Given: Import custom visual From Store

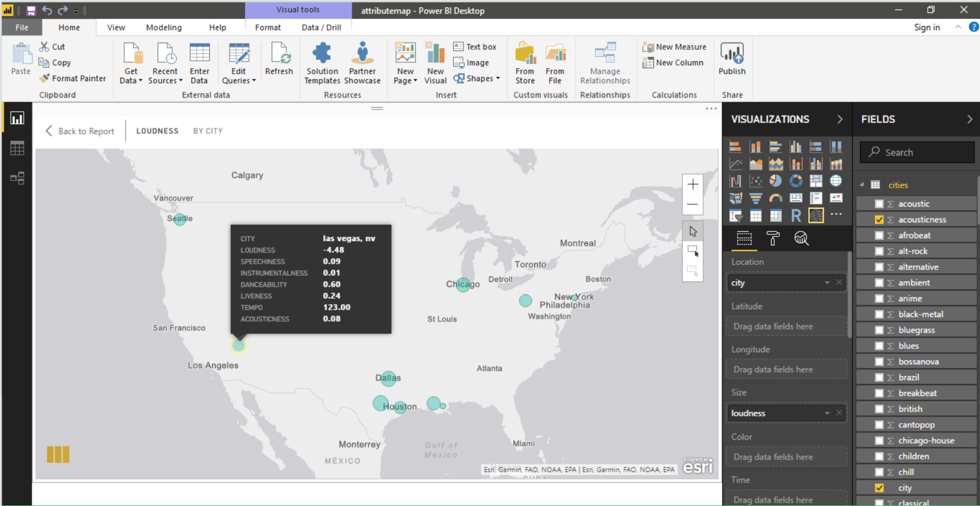Looking at the screenshot, I should tap(525, 64).
